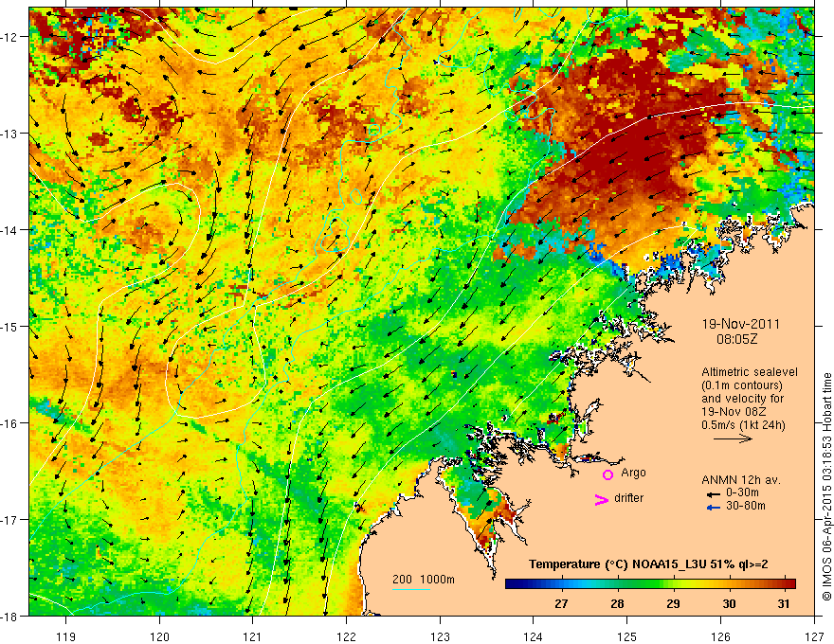Click the colorbar tick label 31
This screenshot has height=644, width=834.
click(x=783, y=603)
